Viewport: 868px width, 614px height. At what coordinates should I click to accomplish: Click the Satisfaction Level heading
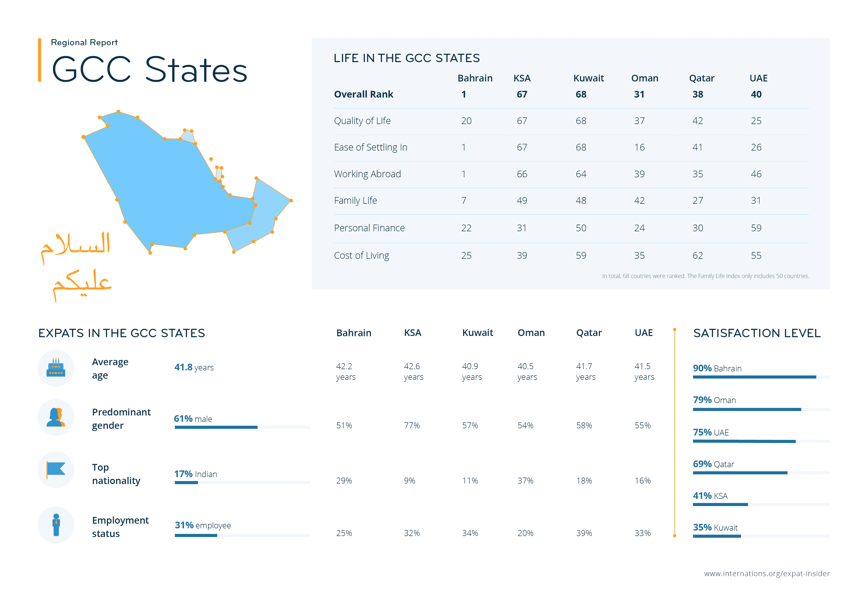pyautogui.click(x=757, y=333)
